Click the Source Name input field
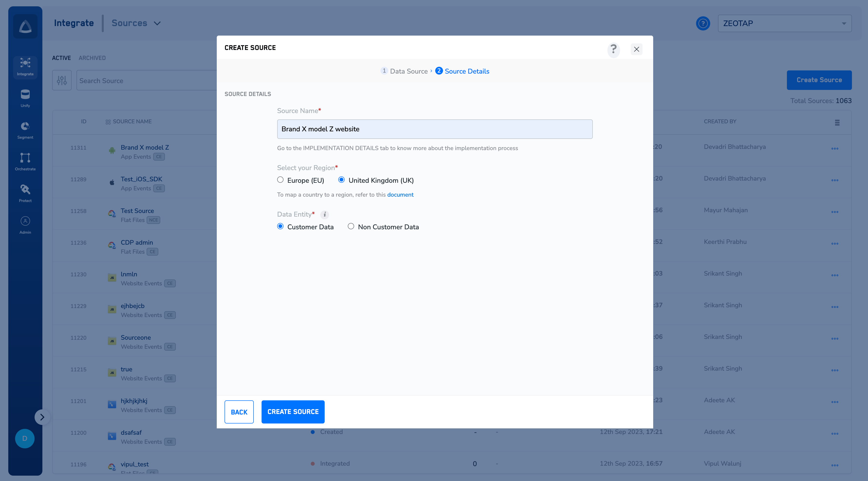Image resolution: width=868 pixels, height=481 pixels. point(435,129)
